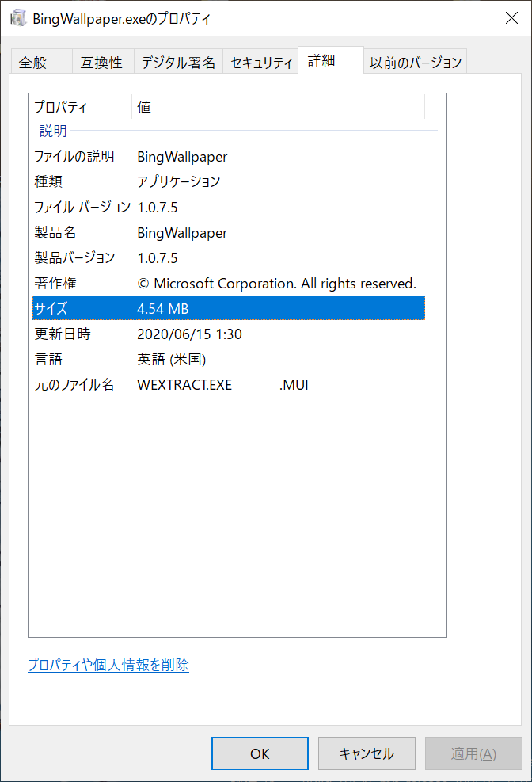The image size is (532, 782).
Task: Click the WEXTRACT.EXE .MUI value
Action: 222,385
